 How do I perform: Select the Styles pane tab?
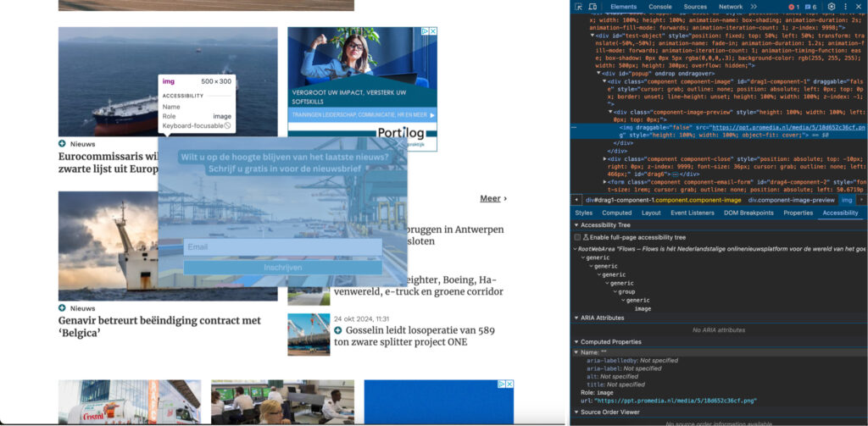(583, 213)
